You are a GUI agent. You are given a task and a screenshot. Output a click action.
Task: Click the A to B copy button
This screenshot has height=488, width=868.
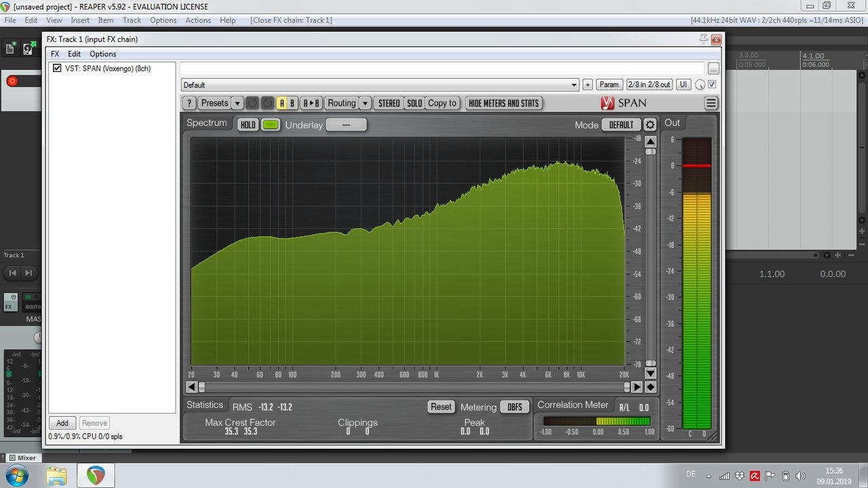click(311, 103)
